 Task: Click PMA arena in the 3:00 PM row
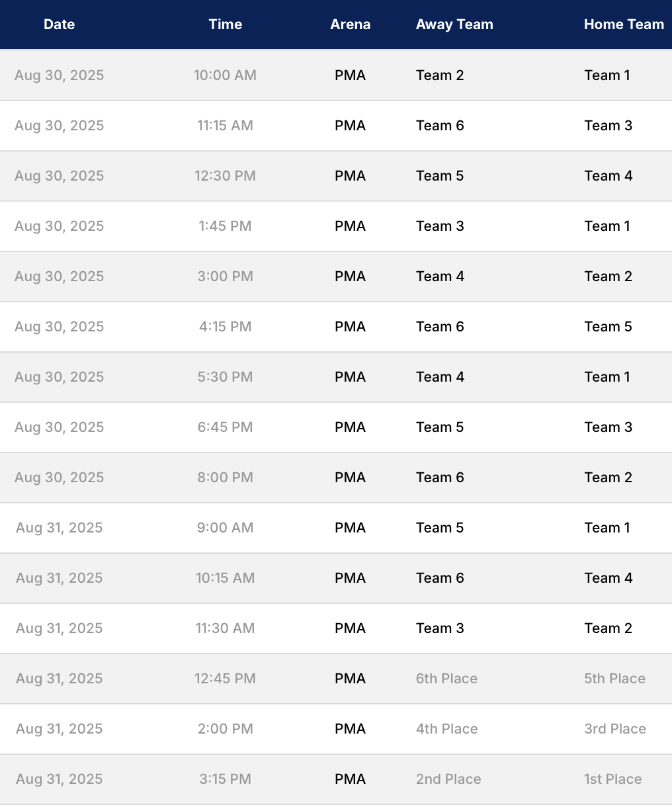pyautogui.click(x=350, y=276)
